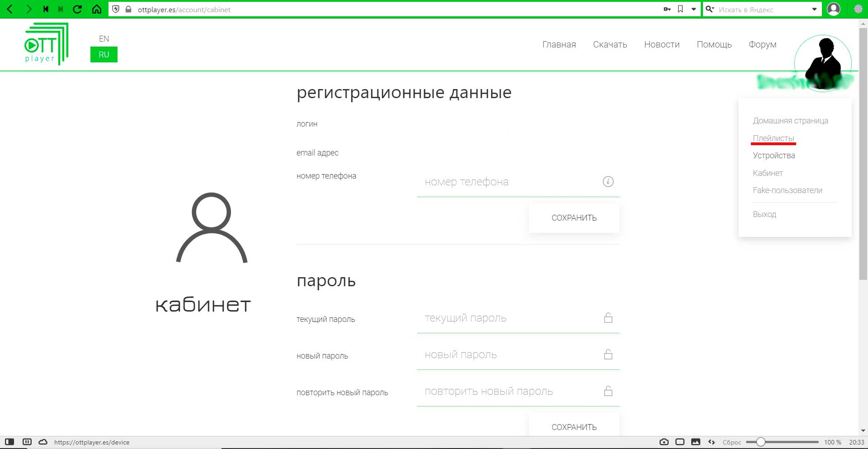The image size is (868, 449).
Task: Open Fake-пользователи in account menu
Action: pos(787,190)
